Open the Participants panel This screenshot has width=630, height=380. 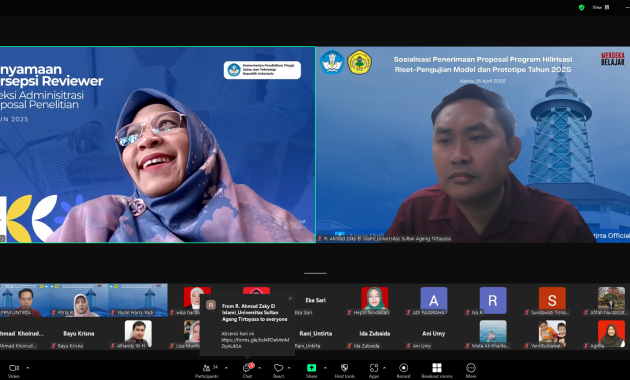(x=207, y=370)
